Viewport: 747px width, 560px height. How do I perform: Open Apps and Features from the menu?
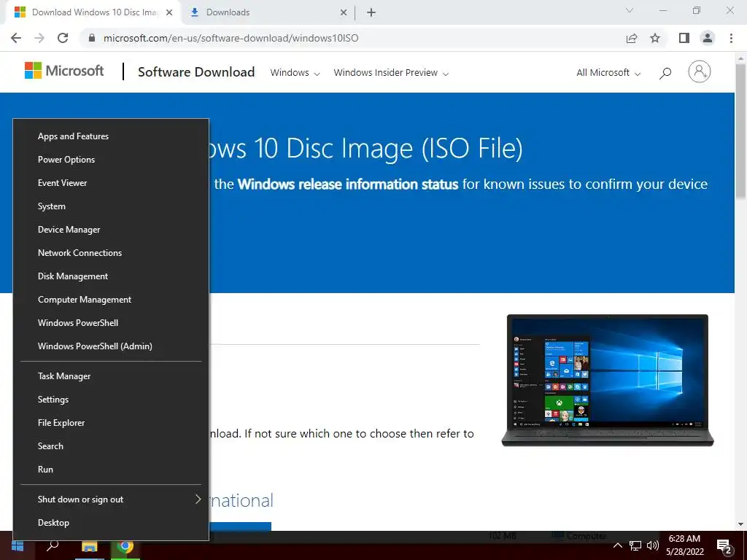tap(111, 136)
